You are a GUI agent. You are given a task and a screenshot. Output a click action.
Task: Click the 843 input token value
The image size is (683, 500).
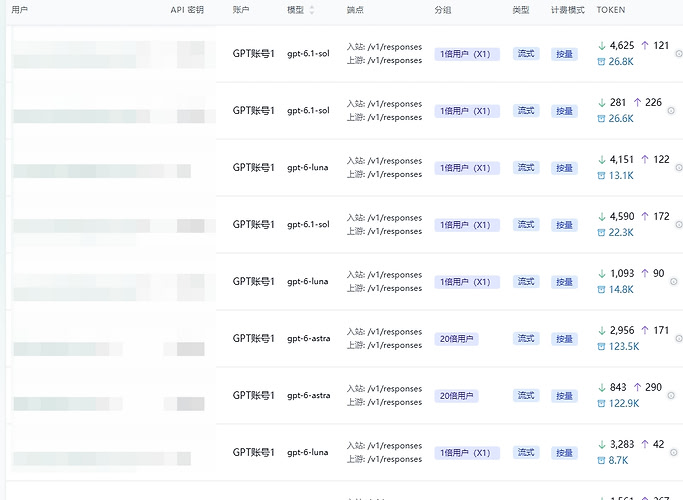(618, 388)
